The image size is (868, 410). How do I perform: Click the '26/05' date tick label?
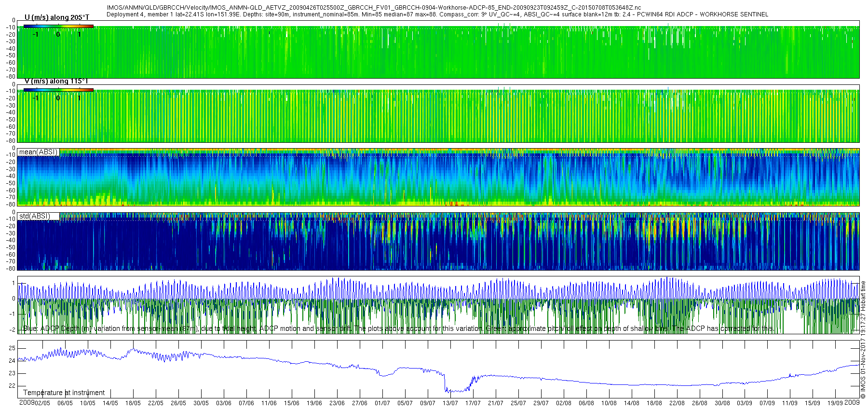tap(178, 403)
